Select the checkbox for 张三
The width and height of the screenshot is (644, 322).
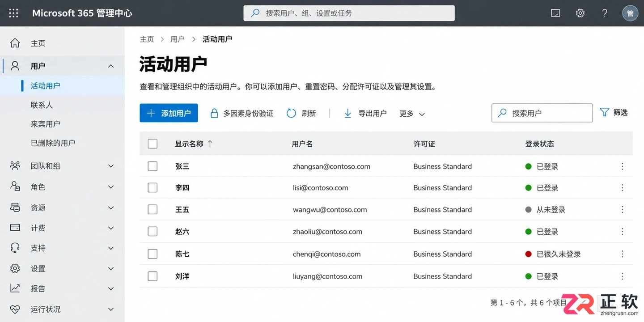(x=153, y=166)
